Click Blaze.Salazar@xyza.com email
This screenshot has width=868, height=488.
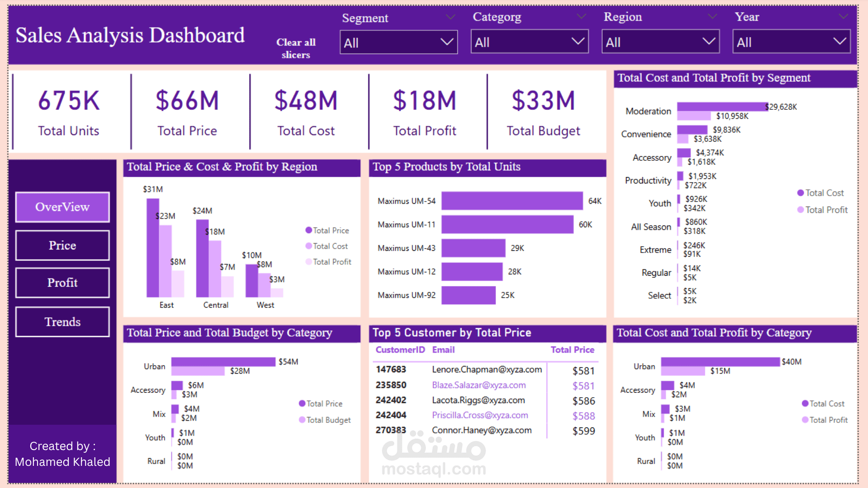coord(479,385)
